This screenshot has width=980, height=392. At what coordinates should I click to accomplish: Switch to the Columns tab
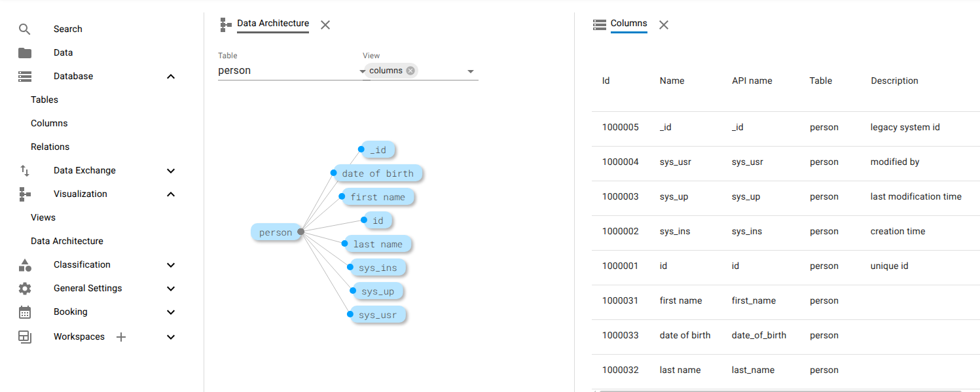point(628,24)
